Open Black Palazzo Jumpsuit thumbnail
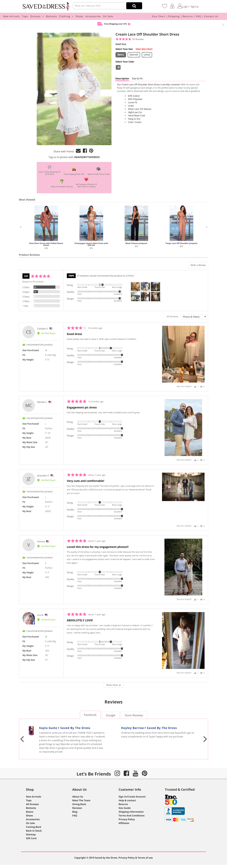227x868 pixels. coord(136,223)
